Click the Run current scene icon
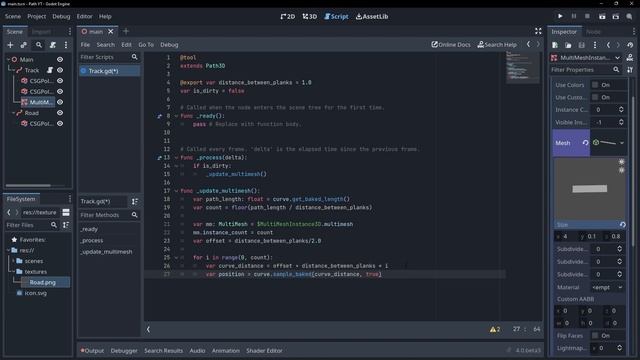Viewport: 640px width, 360px height. tap(602, 16)
